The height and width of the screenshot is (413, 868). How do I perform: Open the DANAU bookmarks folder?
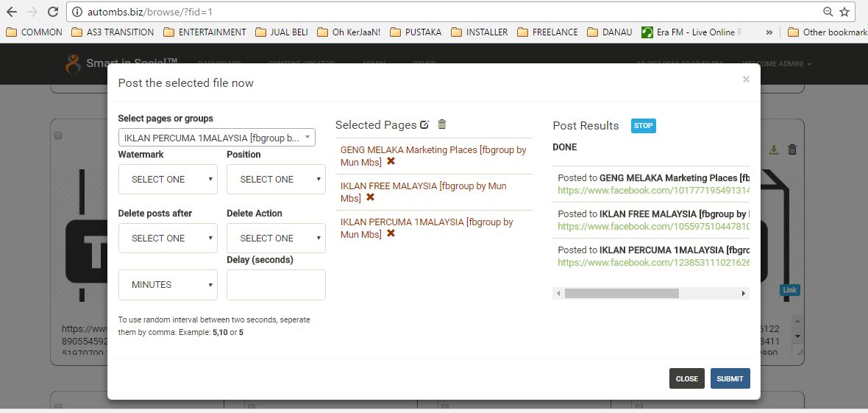point(610,32)
